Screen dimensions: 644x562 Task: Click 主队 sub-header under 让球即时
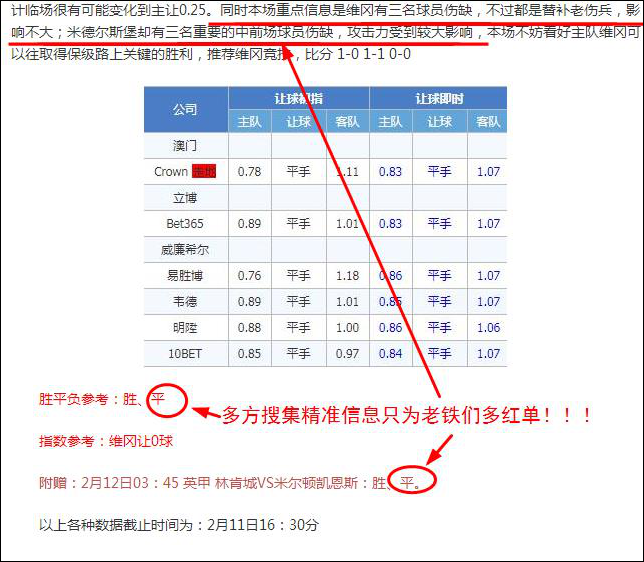(390, 122)
